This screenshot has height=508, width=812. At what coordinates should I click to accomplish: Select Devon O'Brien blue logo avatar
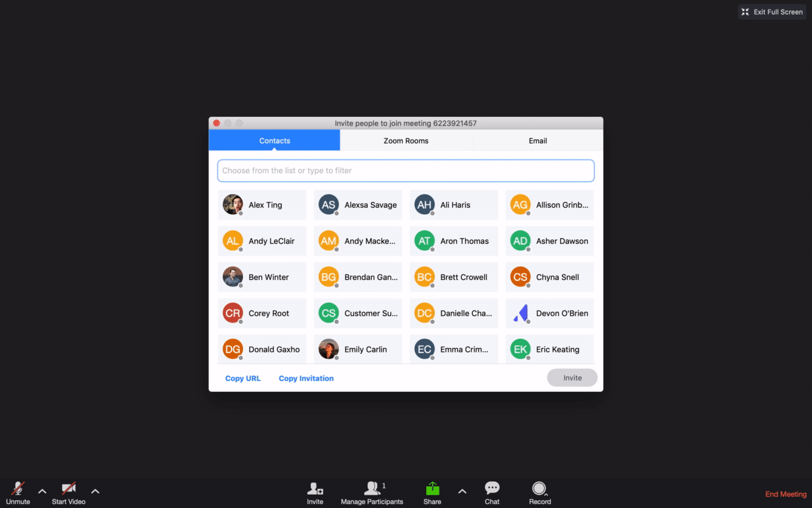520,313
